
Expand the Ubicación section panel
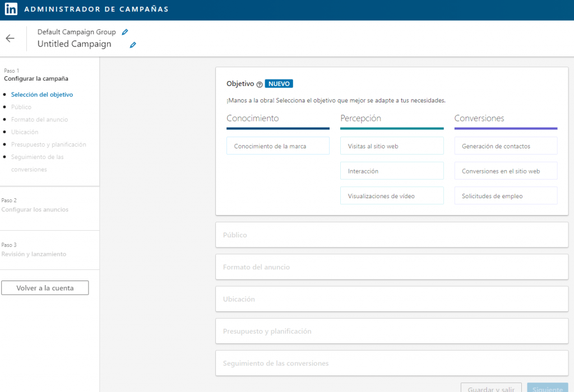[392, 299]
